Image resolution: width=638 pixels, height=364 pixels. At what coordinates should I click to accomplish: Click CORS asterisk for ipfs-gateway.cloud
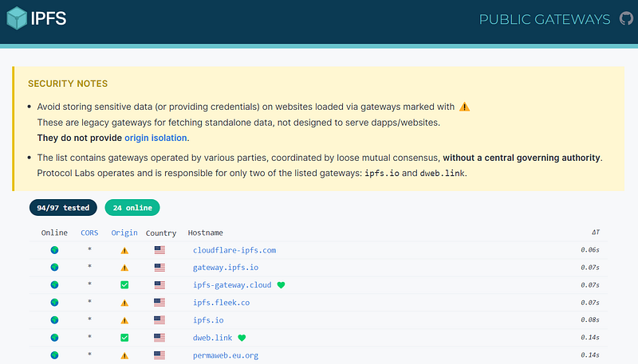[89, 284]
